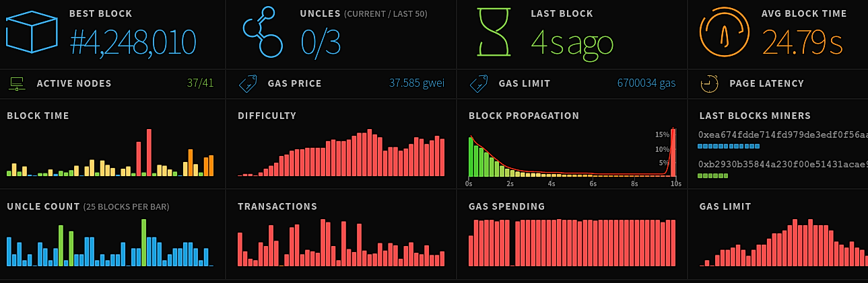Click the Active Nodes computer icon

click(17, 84)
